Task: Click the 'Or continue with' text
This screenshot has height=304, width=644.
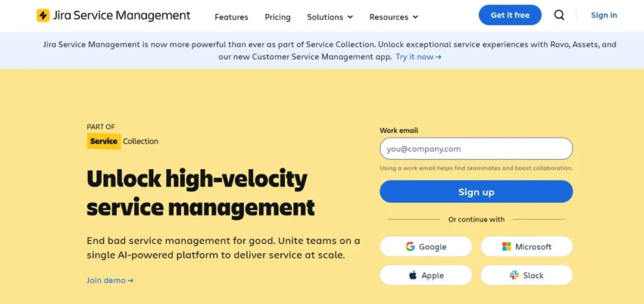Action: 476,220
